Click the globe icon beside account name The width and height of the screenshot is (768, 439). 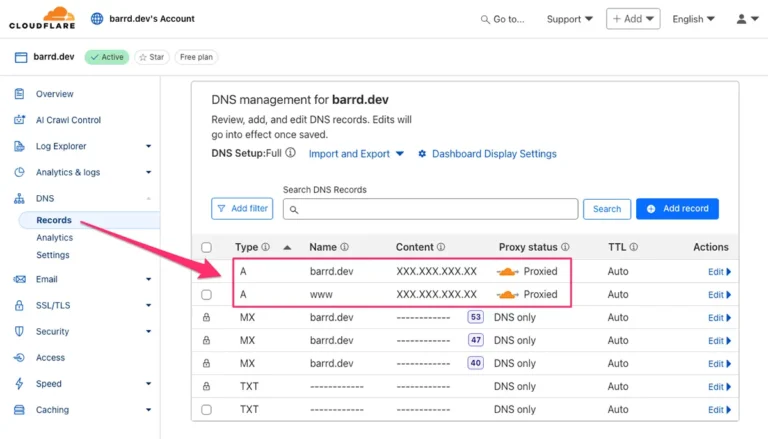97,19
